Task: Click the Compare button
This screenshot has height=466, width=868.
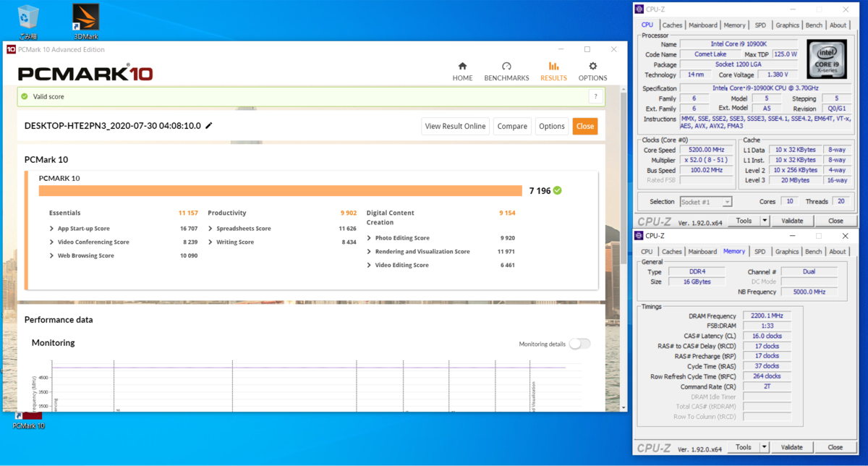Action: click(512, 126)
